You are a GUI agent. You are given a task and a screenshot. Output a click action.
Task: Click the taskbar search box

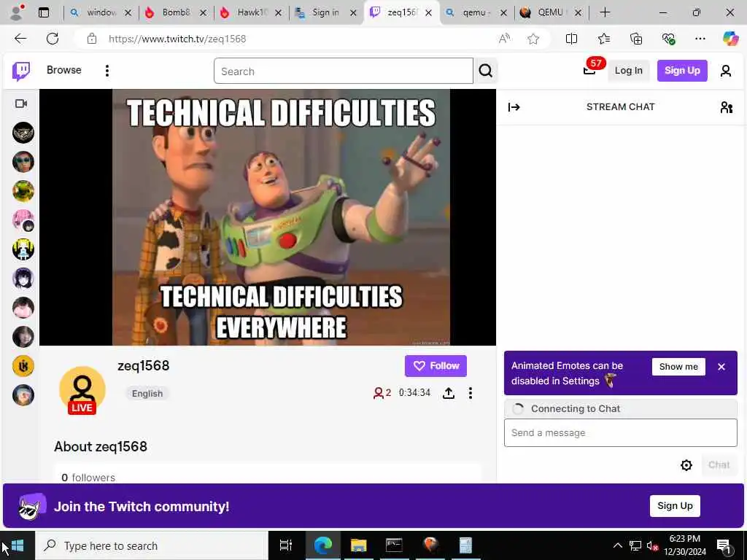(152, 545)
